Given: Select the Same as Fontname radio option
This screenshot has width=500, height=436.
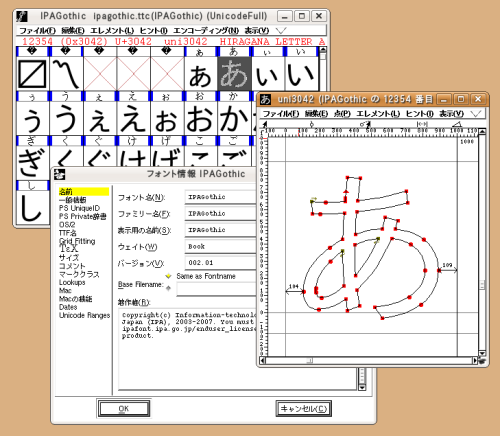Looking at the screenshot, I should [169, 276].
